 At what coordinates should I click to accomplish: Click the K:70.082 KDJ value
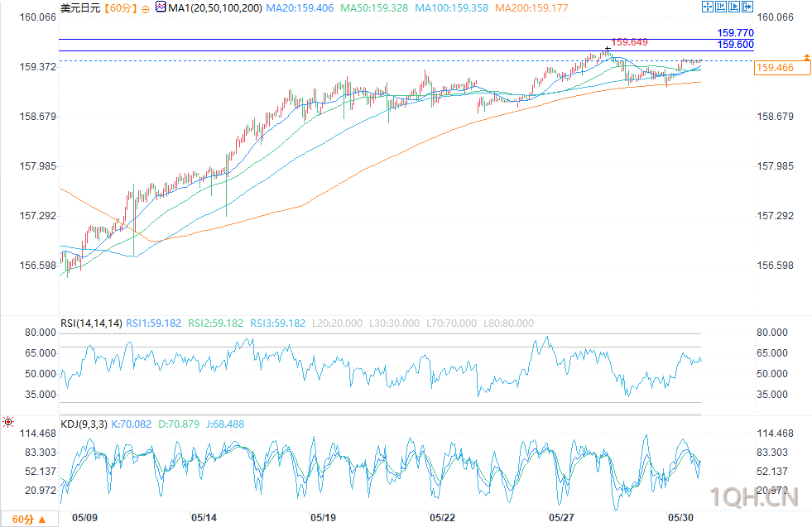[x=132, y=424]
